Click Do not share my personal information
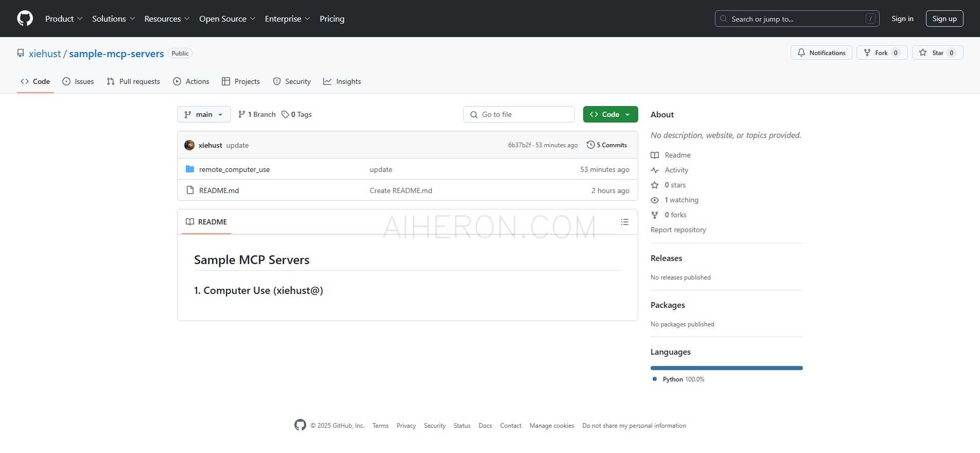Viewport: 980px width, 453px height. pos(634,426)
